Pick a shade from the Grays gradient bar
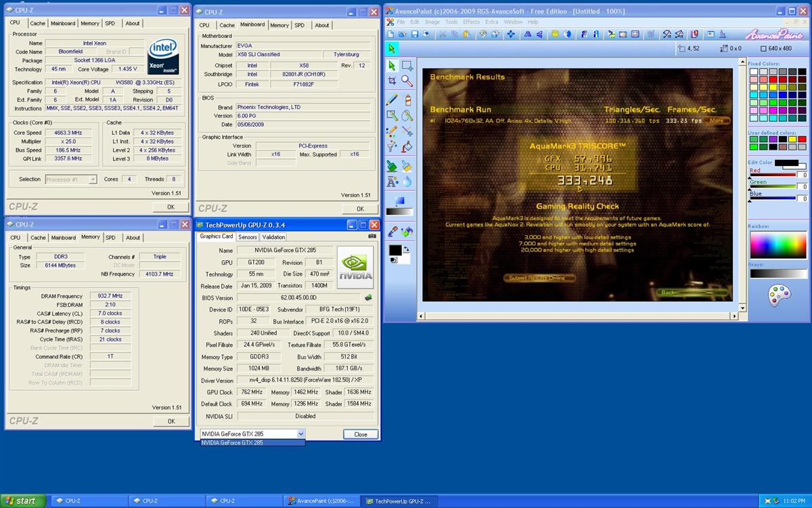The height and width of the screenshot is (508, 812). pyautogui.click(x=777, y=274)
